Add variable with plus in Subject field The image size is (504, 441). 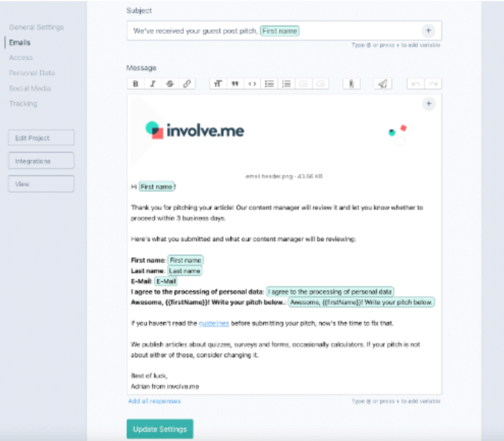pos(428,30)
